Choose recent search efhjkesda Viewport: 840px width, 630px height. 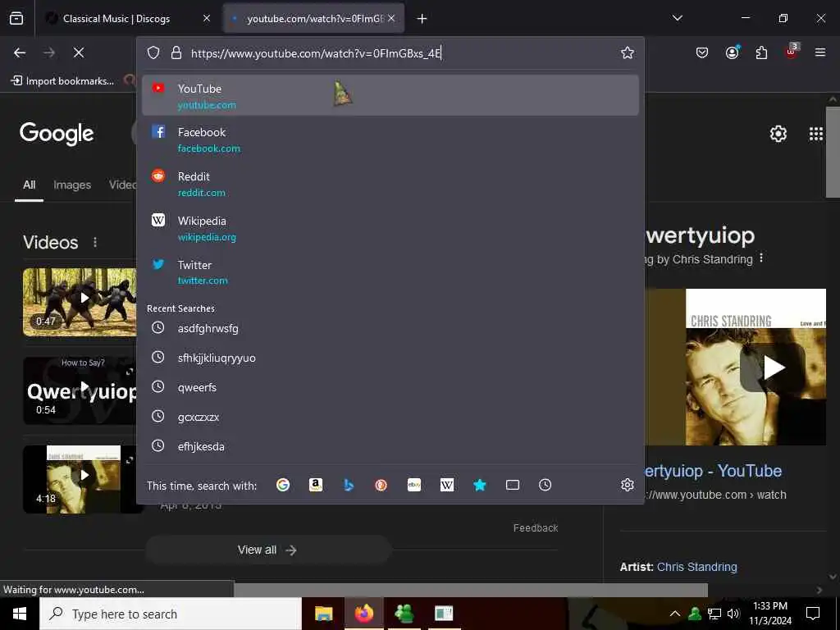point(390,445)
